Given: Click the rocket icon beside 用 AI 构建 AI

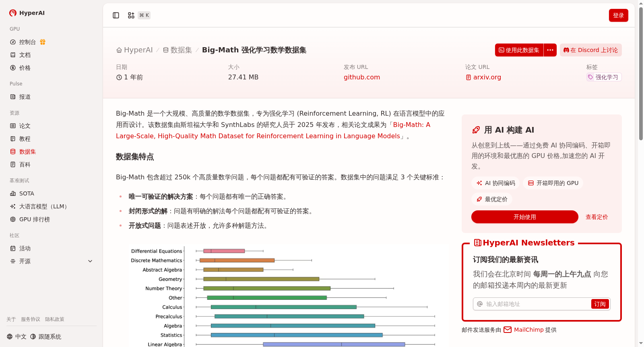Looking at the screenshot, I should [476, 130].
